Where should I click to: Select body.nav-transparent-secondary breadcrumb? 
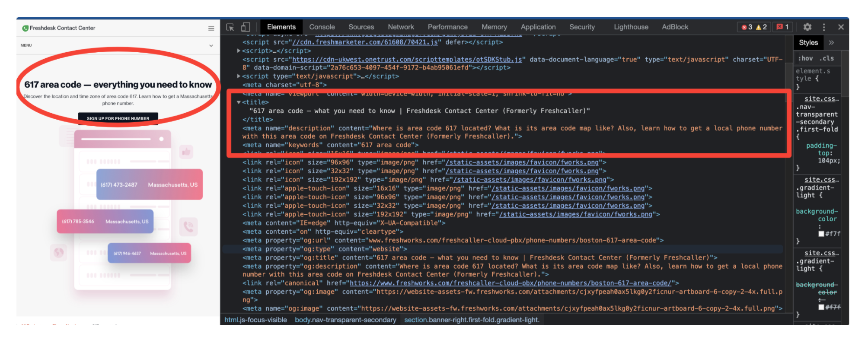(x=345, y=320)
